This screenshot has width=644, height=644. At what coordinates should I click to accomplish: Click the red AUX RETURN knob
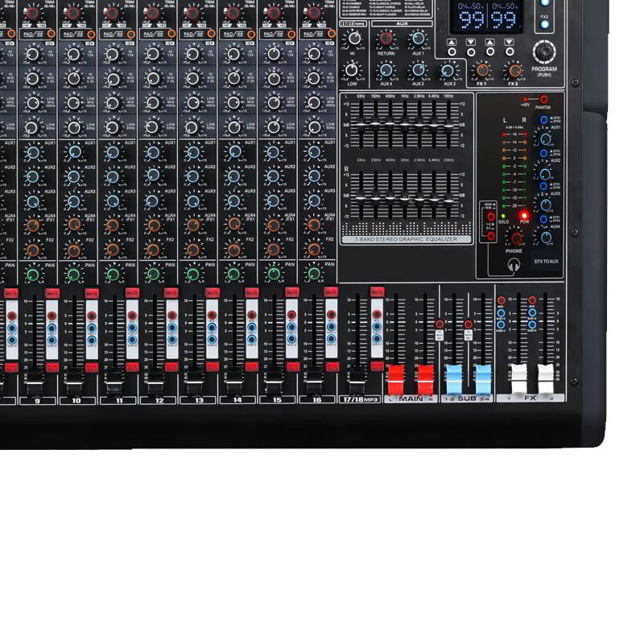386,39
